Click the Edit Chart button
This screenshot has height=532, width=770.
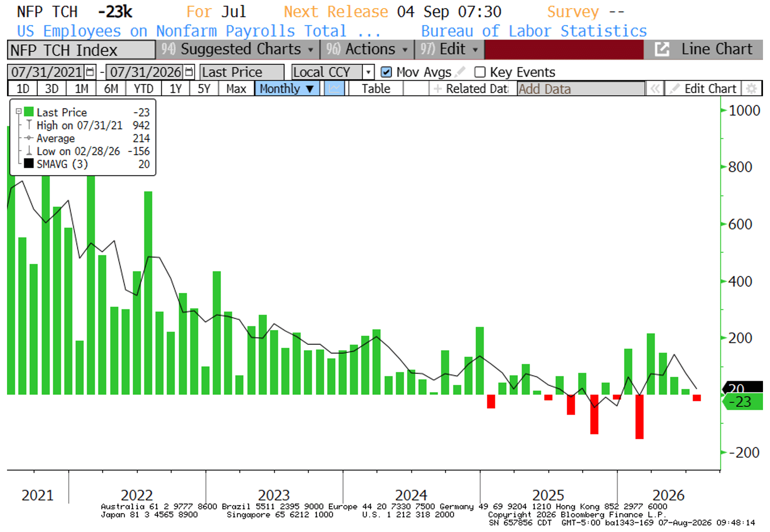(x=703, y=89)
